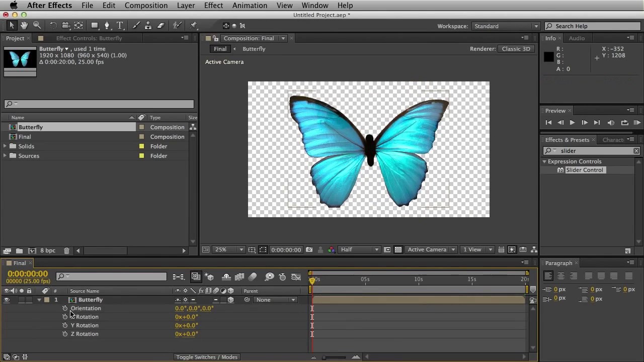
Task: Open composition mini-flowchart in timeline
Action: pyautogui.click(x=178, y=277)
